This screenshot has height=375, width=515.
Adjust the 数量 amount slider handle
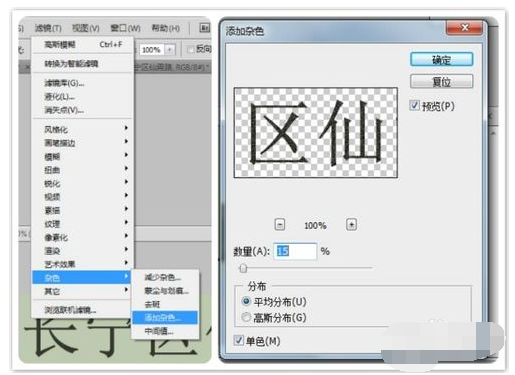tap(243, 268)
